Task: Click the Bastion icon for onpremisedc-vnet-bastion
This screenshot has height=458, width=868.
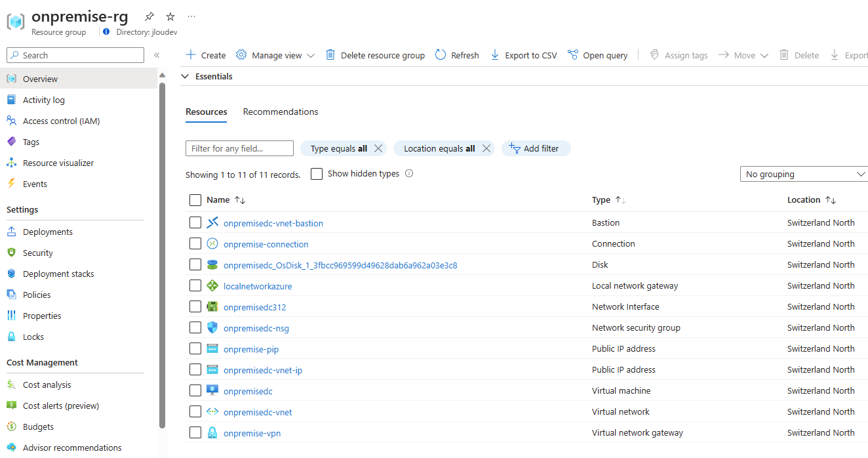Action: point(212,223)
